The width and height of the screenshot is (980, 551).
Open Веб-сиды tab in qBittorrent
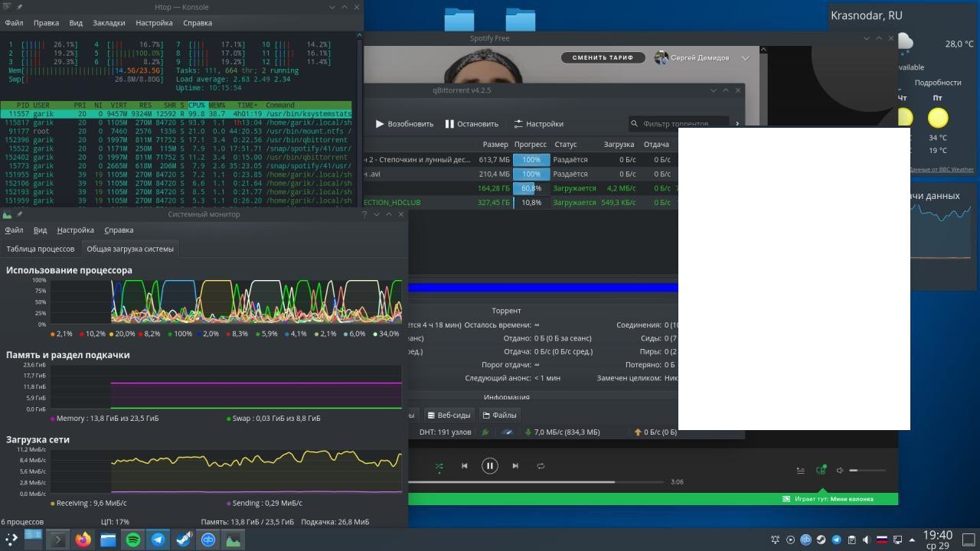(x=449, y=415)
